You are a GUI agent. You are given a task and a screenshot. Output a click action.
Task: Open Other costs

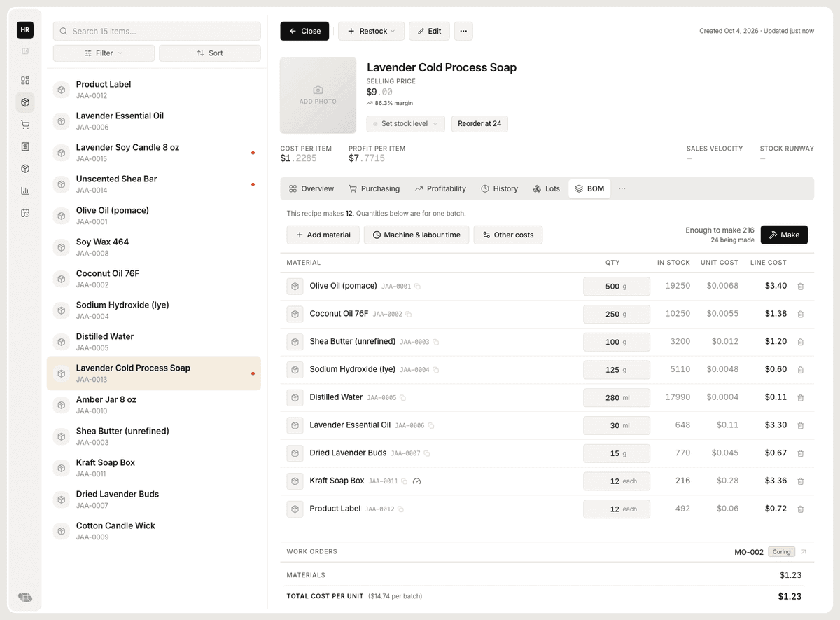(508, 235)
